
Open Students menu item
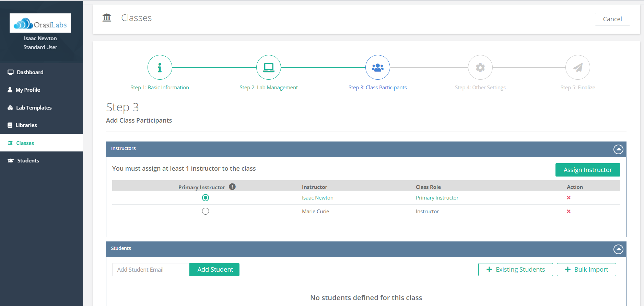click(x=42, y=160)
